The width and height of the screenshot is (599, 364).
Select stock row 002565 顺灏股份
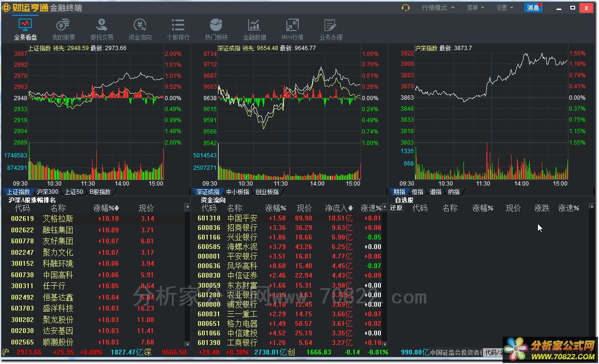click(93, 342)
